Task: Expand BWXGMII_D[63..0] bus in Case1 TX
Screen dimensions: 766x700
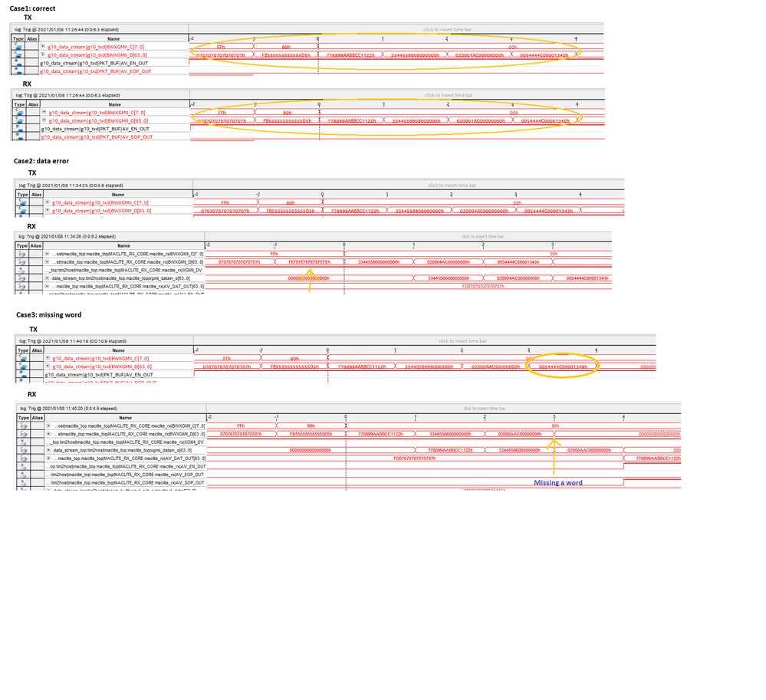Action: click(x=42, y=54)
